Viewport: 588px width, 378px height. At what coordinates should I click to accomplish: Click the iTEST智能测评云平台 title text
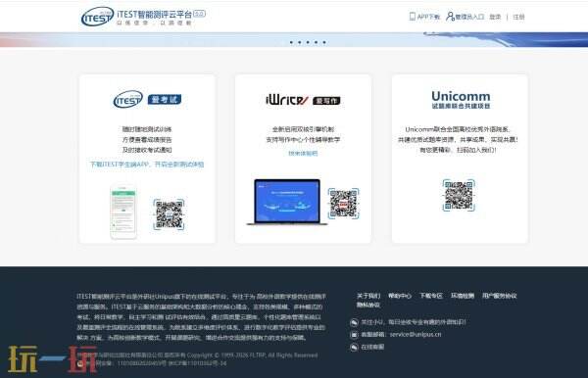pos(155,15)
